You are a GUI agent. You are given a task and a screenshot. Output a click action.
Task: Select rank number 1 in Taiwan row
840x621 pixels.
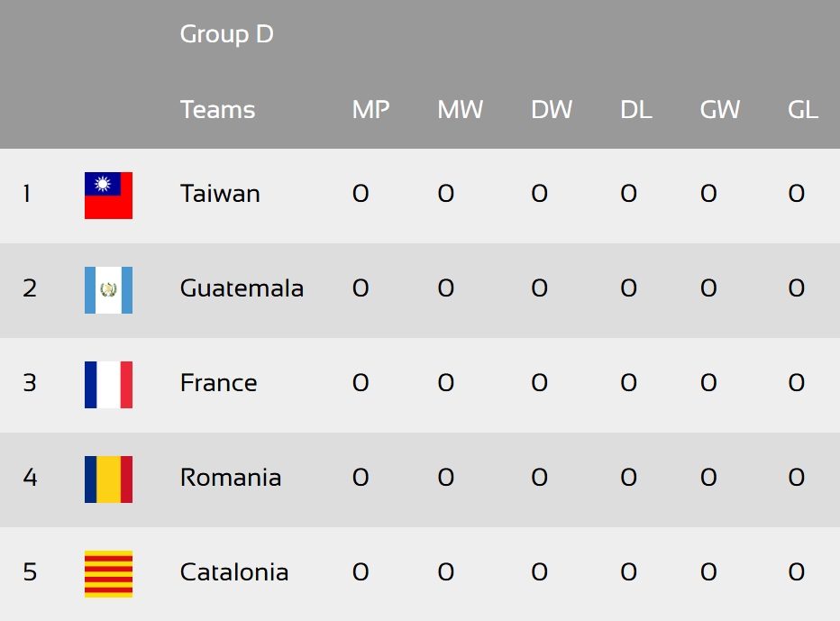(x=27, y=194)
